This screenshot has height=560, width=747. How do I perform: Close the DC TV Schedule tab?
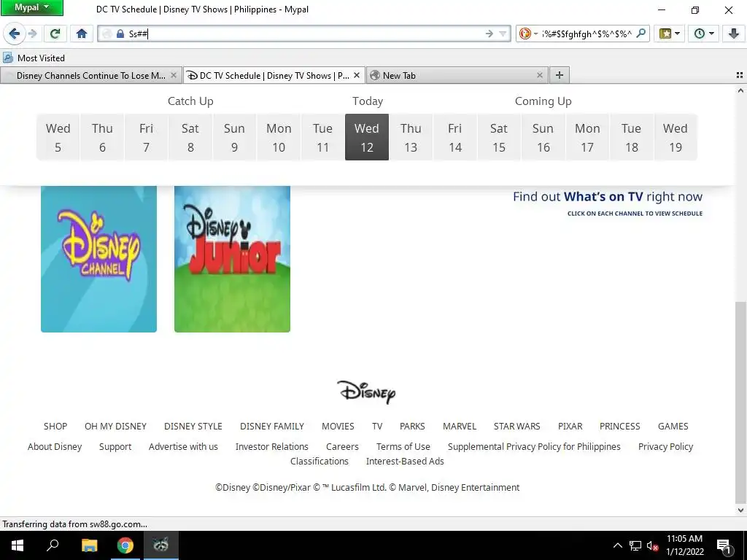click(356, 75)
